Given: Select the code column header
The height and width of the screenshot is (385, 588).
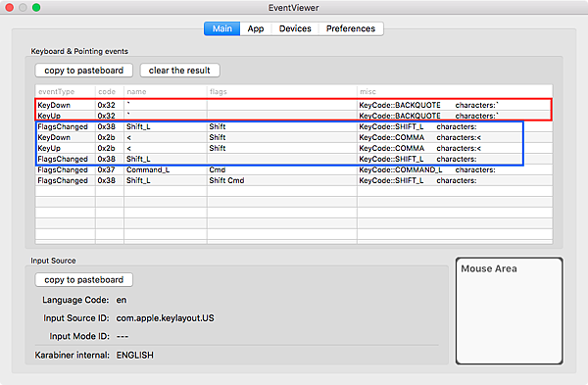Looking at the screenshot, I should (x=110, y=91).
